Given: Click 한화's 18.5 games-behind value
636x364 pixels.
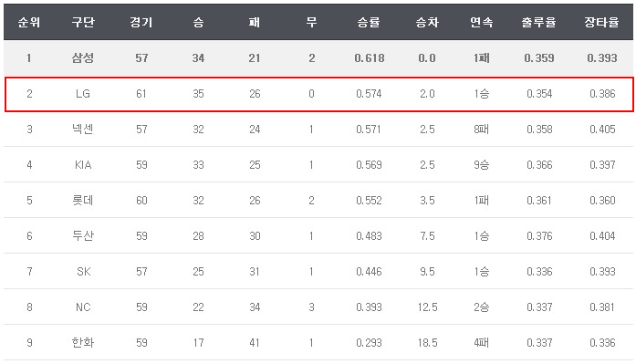Looking at the screenshot, I should coord(428,343).
